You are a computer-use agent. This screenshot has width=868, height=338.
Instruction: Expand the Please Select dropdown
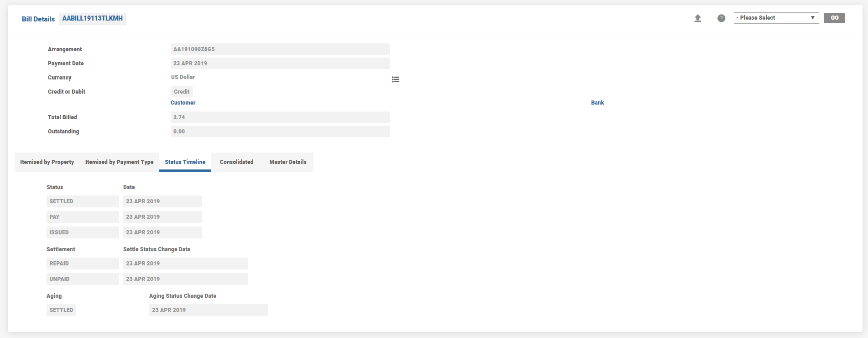pos(776,18)
